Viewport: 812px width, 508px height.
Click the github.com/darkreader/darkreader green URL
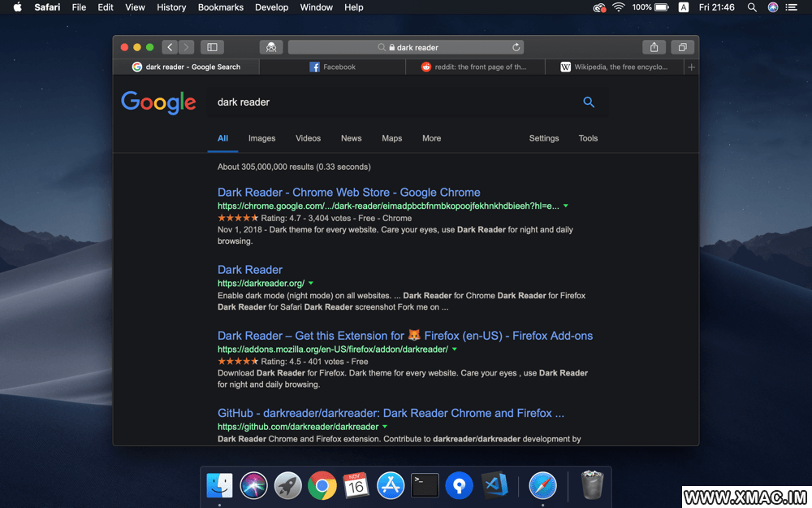[x=298, y=428]
